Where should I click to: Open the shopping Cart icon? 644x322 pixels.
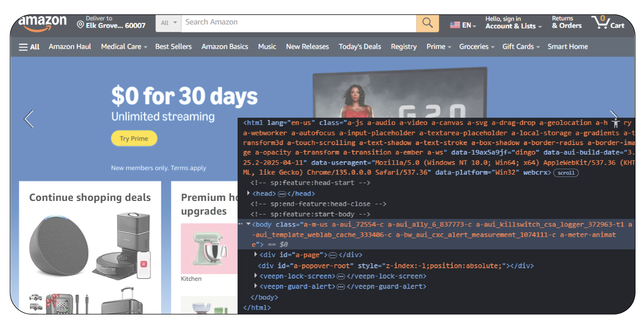coord(608,22)
